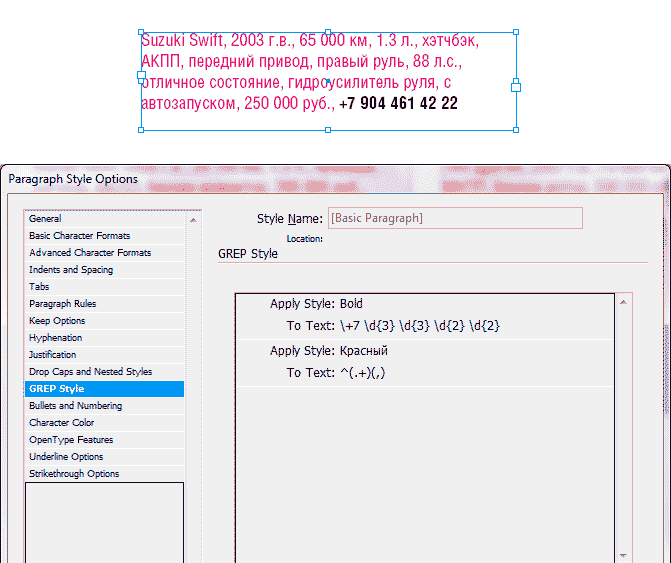Click the text 'Suzuki Swift' in frame
This screenshot has width=671, height=563.
point(182,40)
